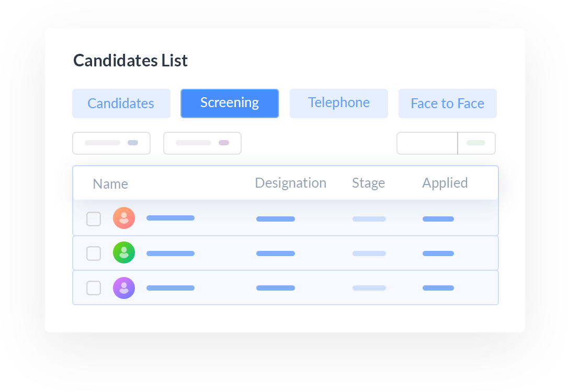
Task: Go to the Face to Face tab
Action: tap(447, 103)
